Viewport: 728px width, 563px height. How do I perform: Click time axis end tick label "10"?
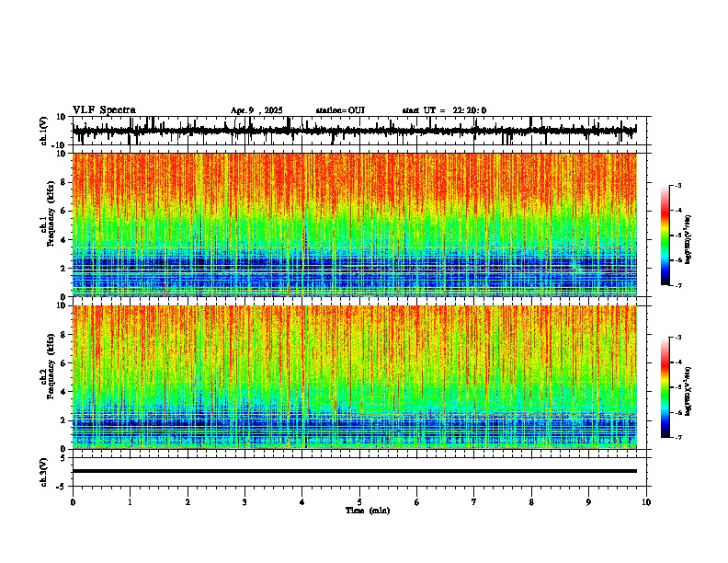click(646, 502)
